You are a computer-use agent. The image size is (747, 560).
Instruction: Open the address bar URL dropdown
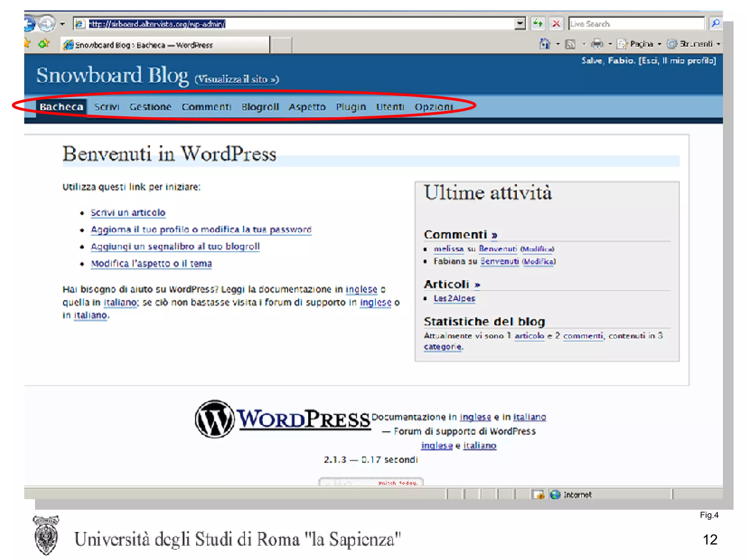pyautogui.click(x=520, y=24)
